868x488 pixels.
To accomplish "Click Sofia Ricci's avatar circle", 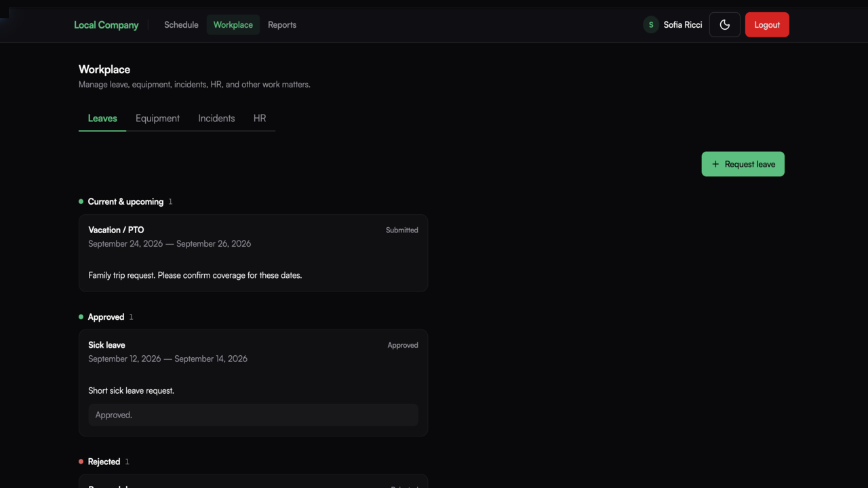I will 651,24.
